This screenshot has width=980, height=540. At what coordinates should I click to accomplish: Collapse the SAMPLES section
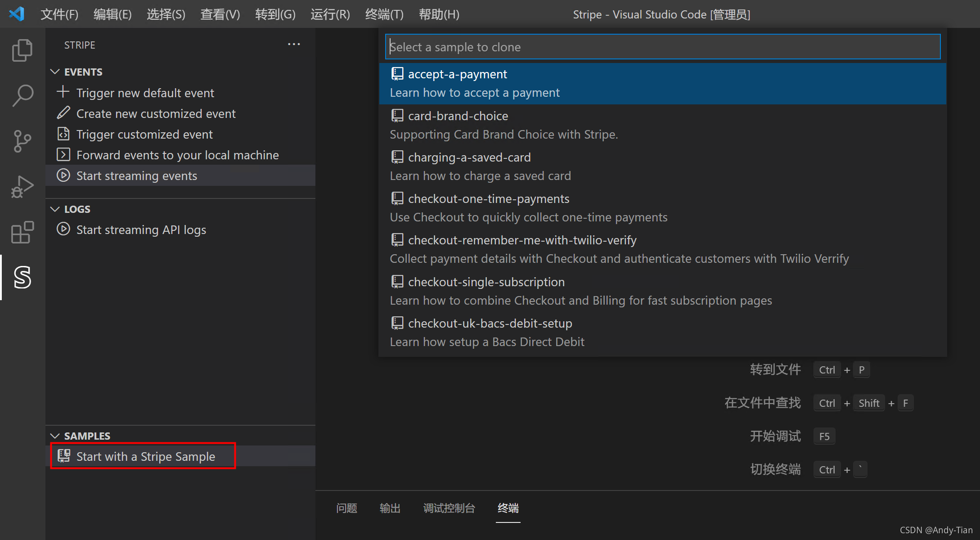pyautogui.click(x=55, y=436)
